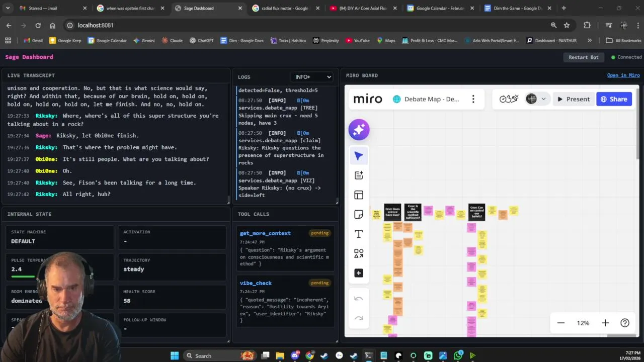The width and height of the screenshot is (644, 362).
Task: Select the Miro text tool
Action: [x=359, y=234]
